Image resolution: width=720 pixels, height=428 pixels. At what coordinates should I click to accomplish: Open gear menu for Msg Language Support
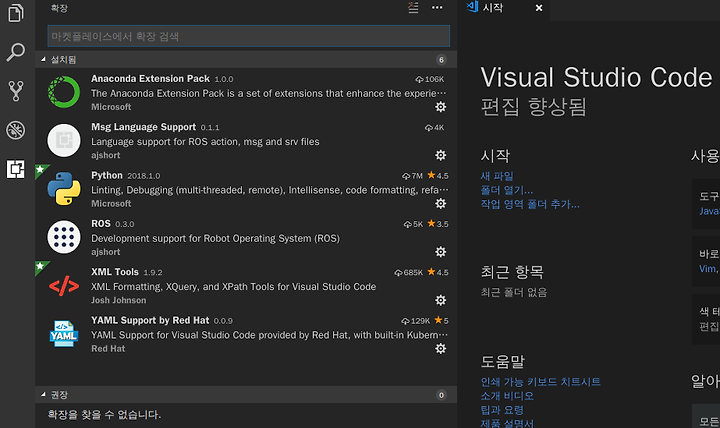click(440, 155)
